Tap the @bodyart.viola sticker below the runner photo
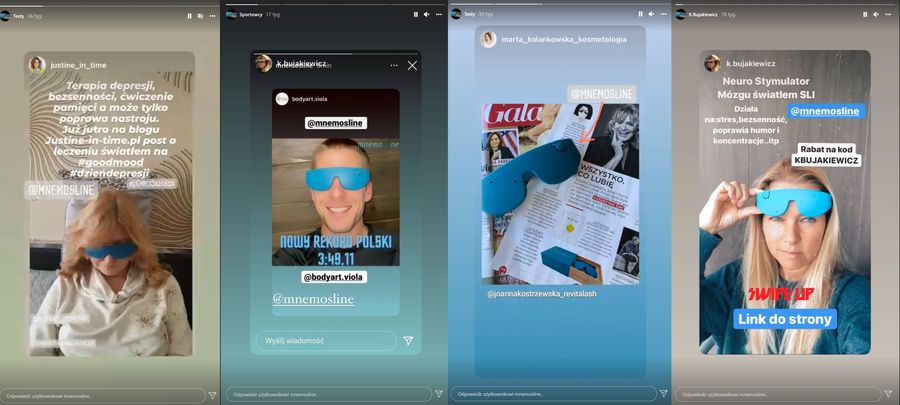 pyautogui.click(x=335, y=277)
